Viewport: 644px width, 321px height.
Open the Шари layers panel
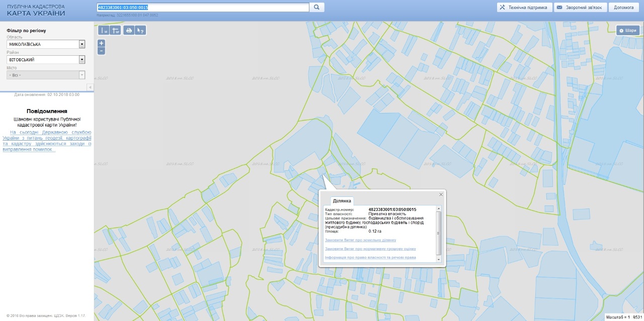point(628,31)
